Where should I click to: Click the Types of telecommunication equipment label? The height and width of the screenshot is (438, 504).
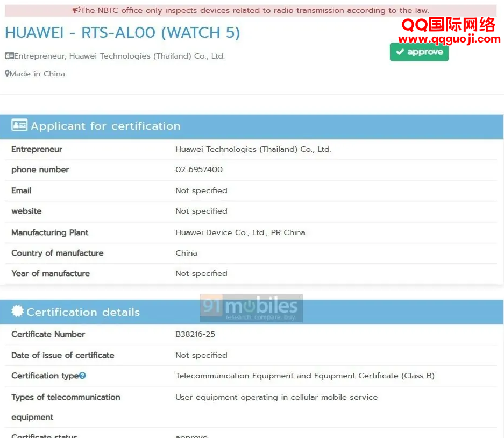pos(66,407)
